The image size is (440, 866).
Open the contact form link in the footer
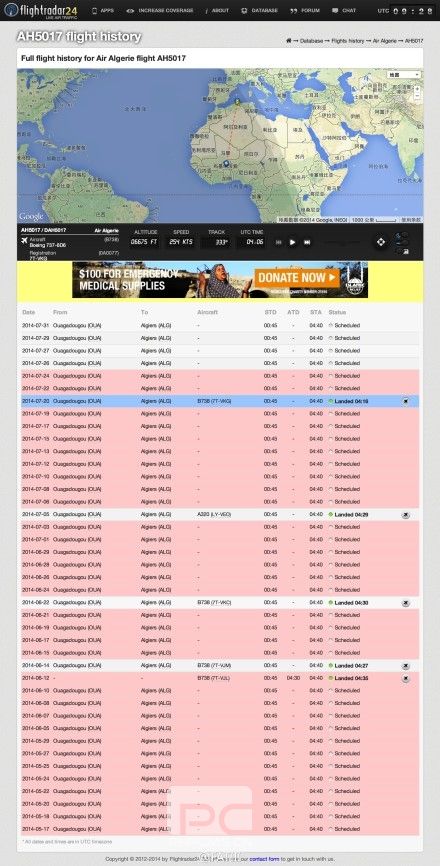pyautogui.click(x=263, y=859)
